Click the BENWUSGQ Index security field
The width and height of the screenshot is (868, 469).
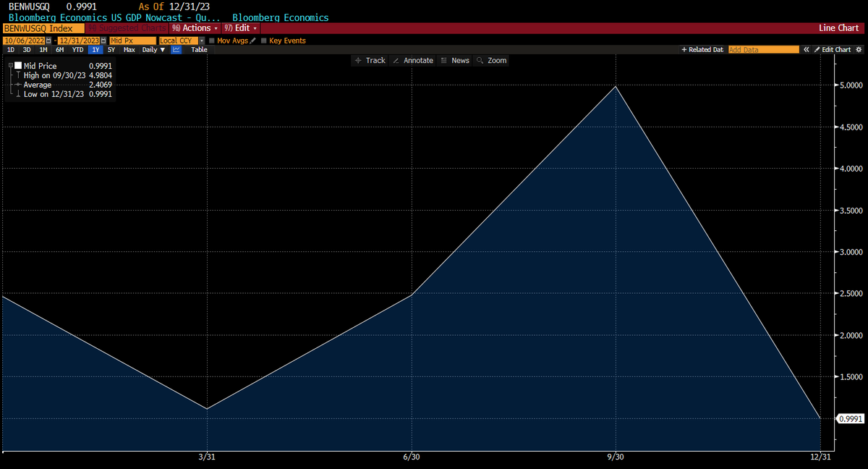[x=43, y=28]
